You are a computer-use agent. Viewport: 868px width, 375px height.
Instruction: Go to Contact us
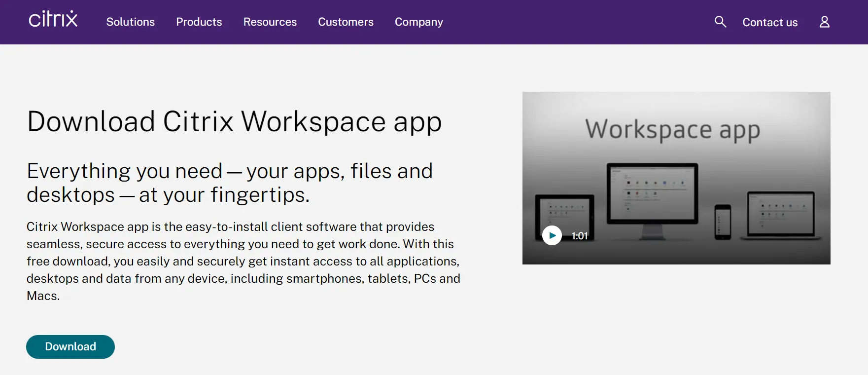[770, 22]
